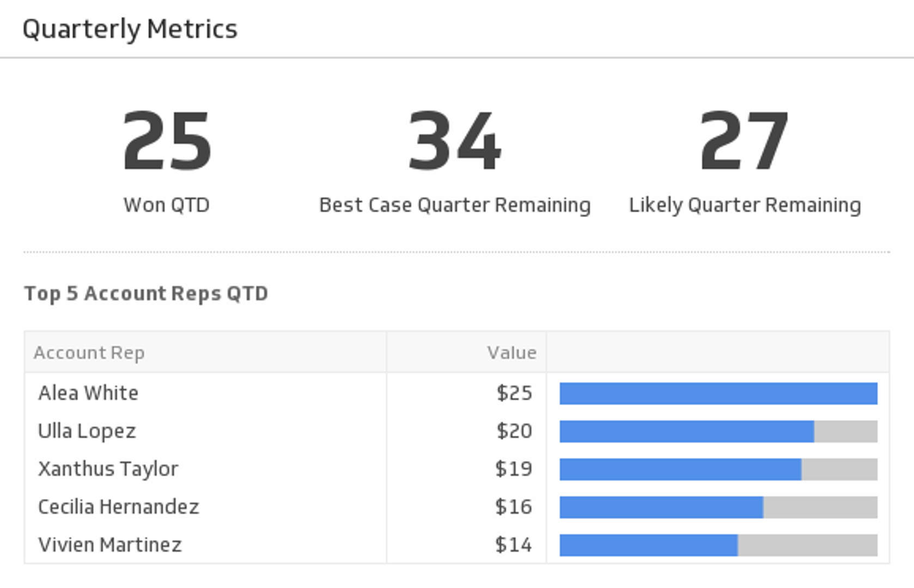Screen dimensions: 914x588
Task: Click the progress bar next to $19
Action: point(718,469)
